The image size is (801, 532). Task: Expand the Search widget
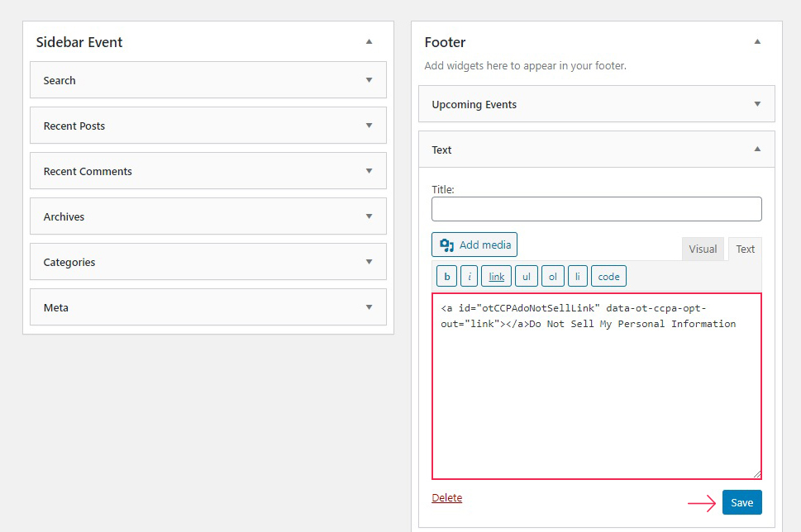(x=369, y=80)
